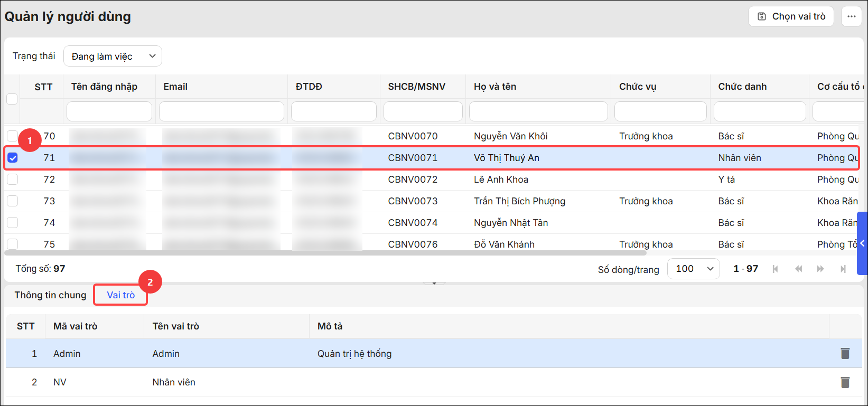Image resolution: width=868 pixels, height=406 pixels.
Task: Delete the Admin role row
Action: (x=845, y=353)
